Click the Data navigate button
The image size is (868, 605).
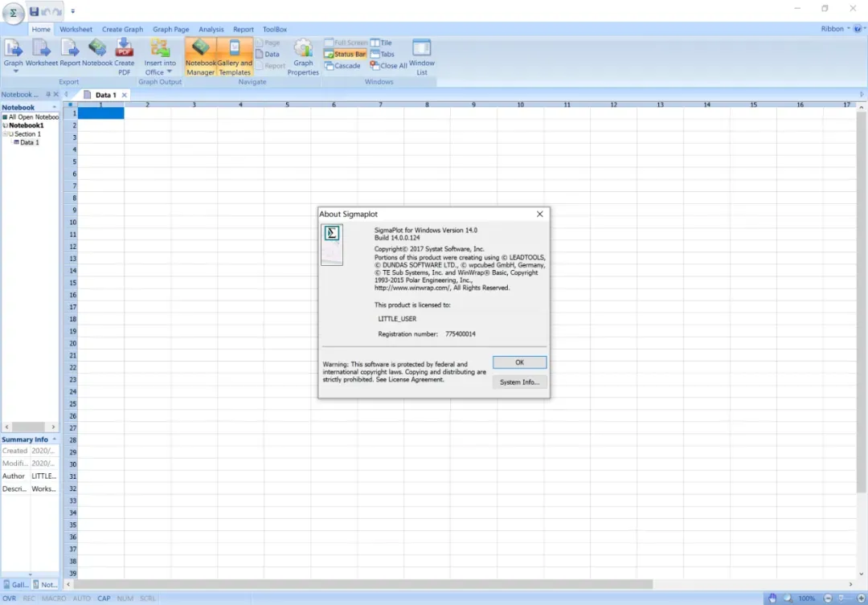click(268, 55)
